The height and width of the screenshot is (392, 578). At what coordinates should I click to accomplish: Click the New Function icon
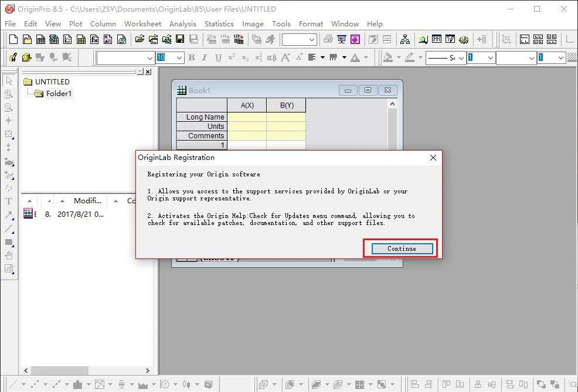coord(94,39)
